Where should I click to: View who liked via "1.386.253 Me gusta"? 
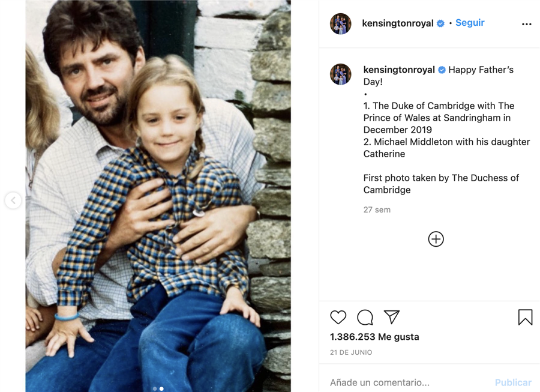(374, 337)
